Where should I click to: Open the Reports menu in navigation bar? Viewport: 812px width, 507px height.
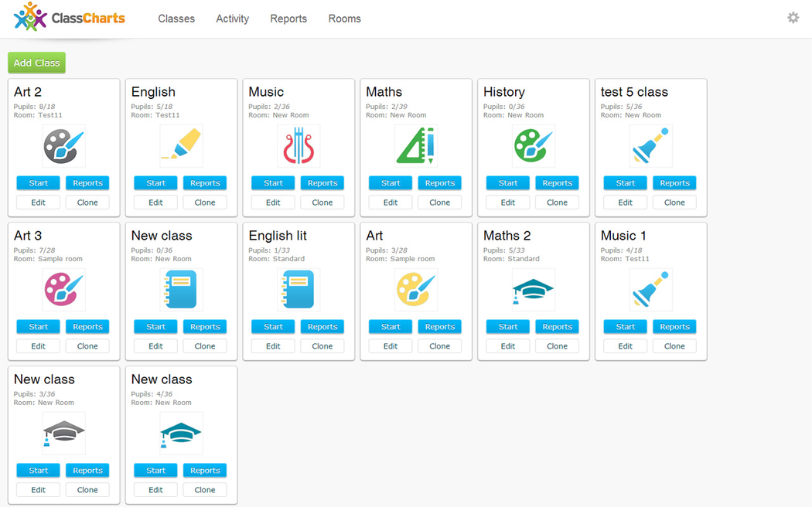point(288,19)
